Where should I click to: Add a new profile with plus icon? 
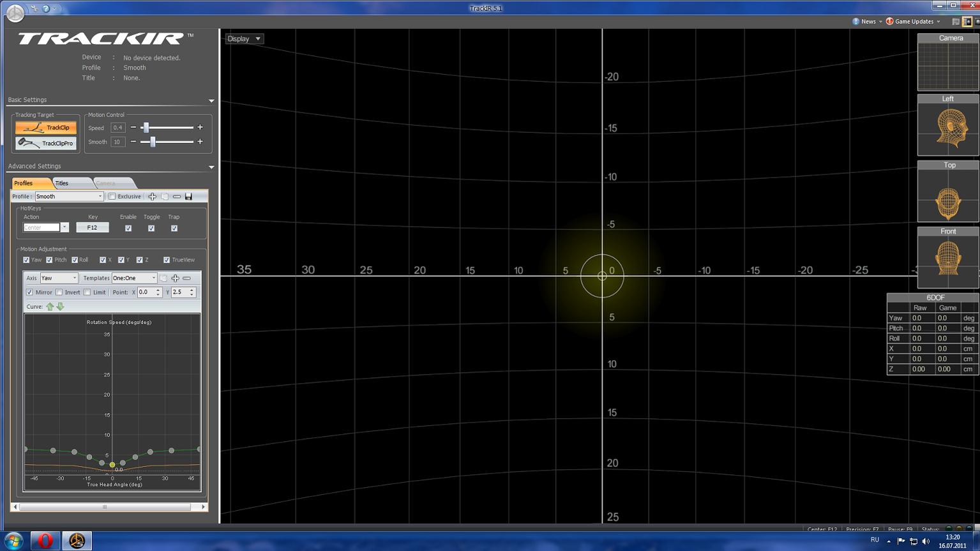point(152,197)
